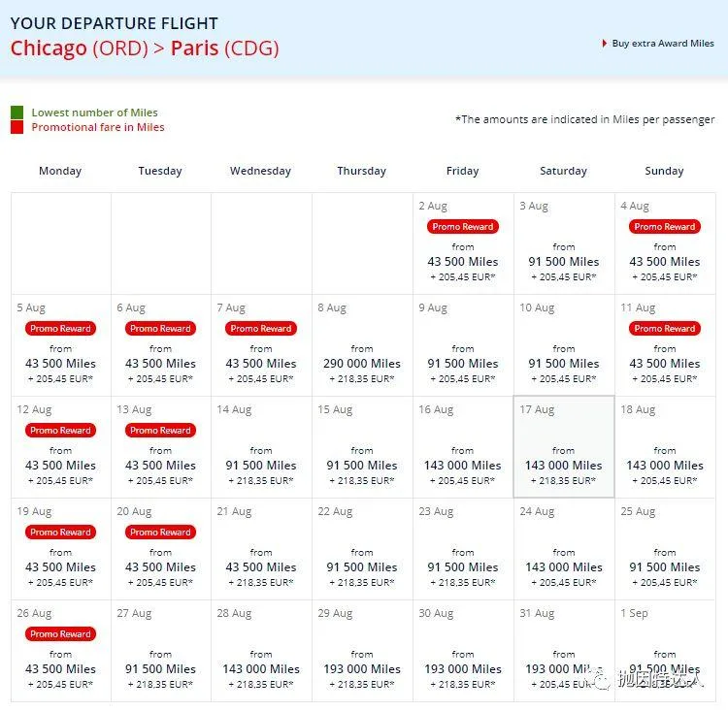Click the red Promotional fare legend square
Image resolution: width=728 pixels, height=711 pixels.
coord(17,127)
